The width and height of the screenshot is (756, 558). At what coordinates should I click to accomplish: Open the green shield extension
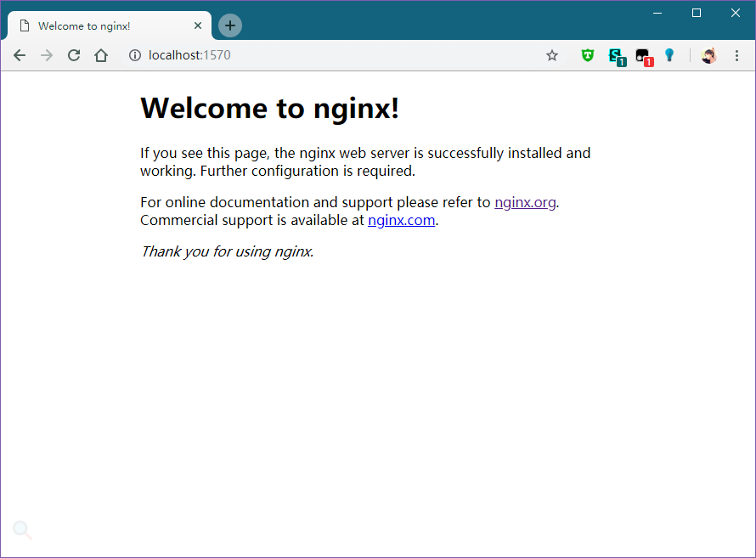tap(587, 55)
